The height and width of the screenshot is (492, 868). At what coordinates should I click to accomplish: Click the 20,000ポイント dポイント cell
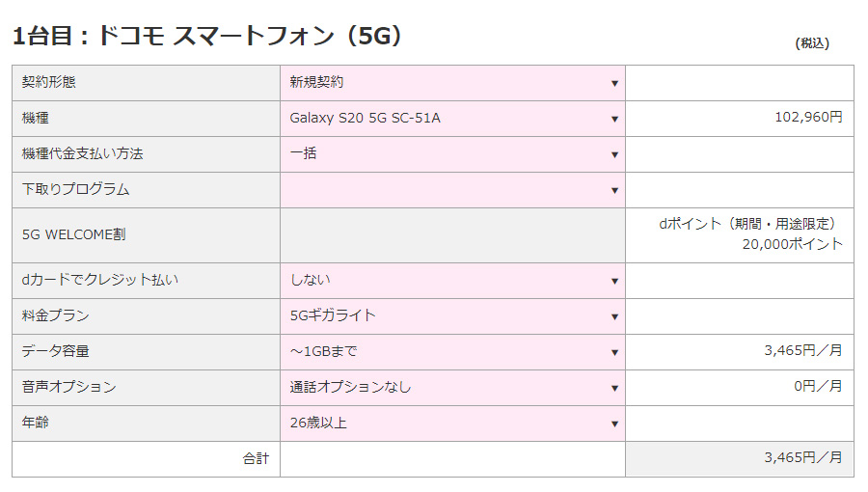[x=792, y=244]
